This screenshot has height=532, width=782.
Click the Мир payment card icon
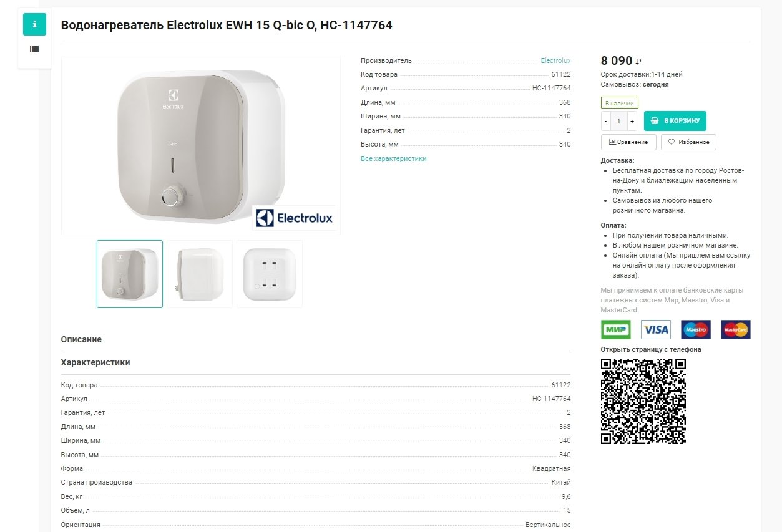(x=616, y=329)
